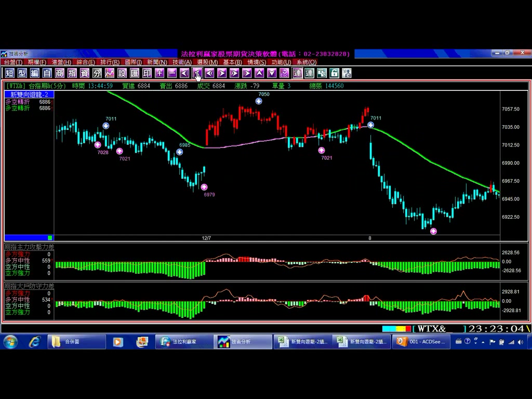Open the 技術(A) menu

[182, 62]
